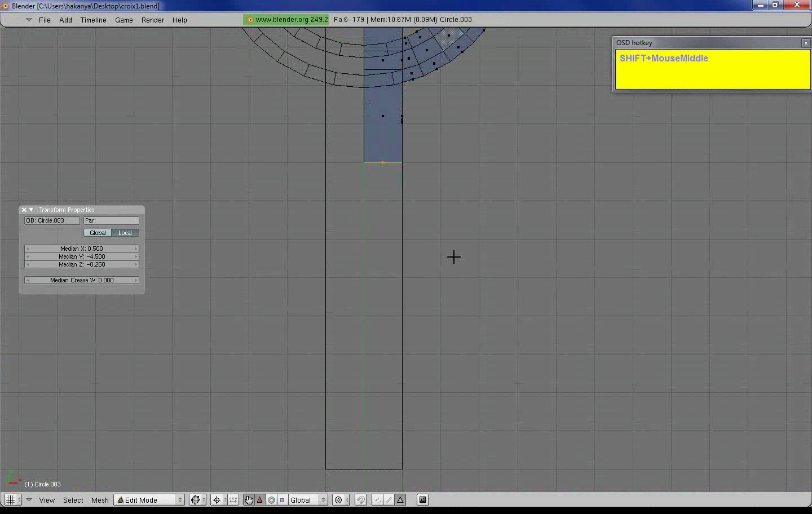This screenshot has width=812, height=514.
Task: Switch to edge select mode
Action: coord(389,500)
